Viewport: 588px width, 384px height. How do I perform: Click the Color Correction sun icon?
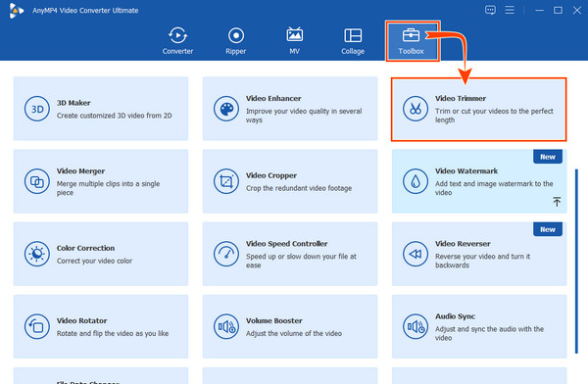coord(37,254)
